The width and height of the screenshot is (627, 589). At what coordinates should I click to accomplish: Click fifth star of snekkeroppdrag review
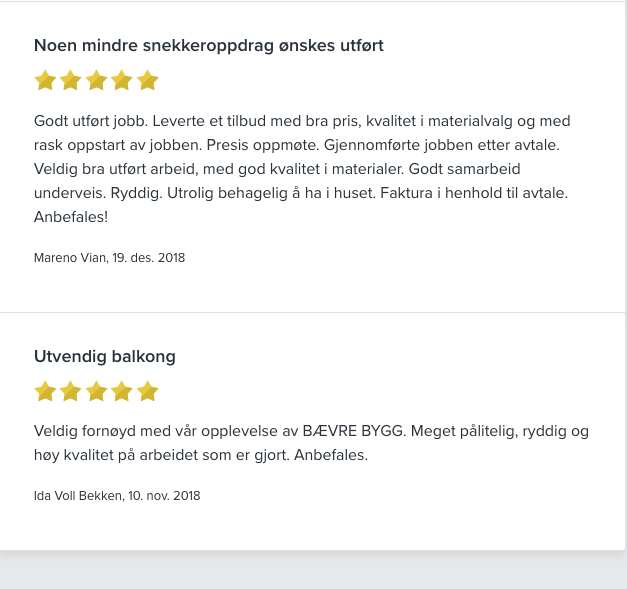pyautogui.click(x=148, y=81)
